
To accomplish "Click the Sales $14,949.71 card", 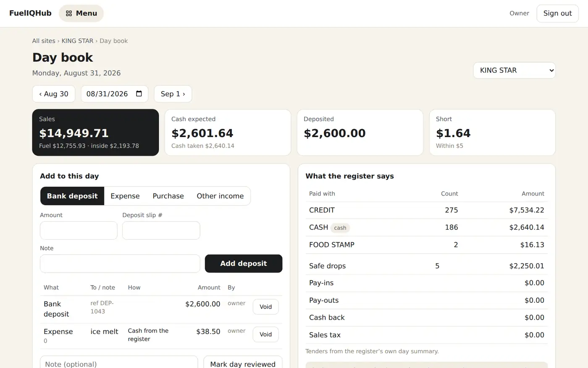I will (95, 132).
